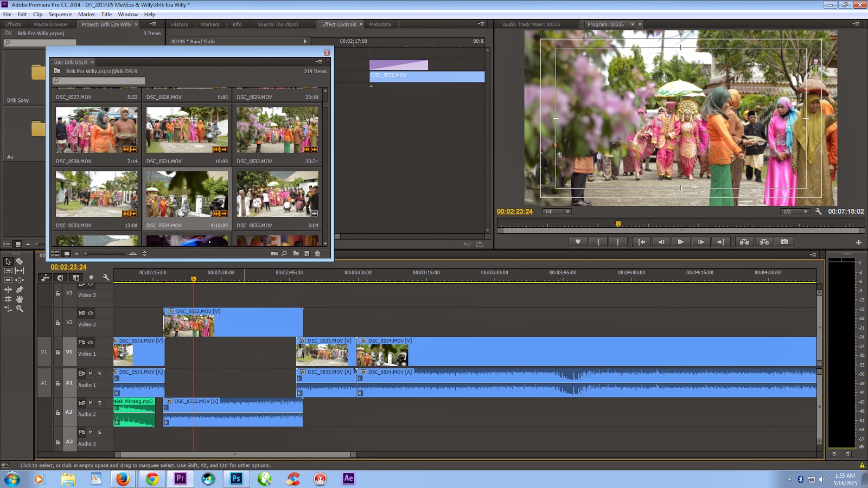Select the Zoom magnifier tool
This screenshot has width=868, height=488.
[20, 309]
